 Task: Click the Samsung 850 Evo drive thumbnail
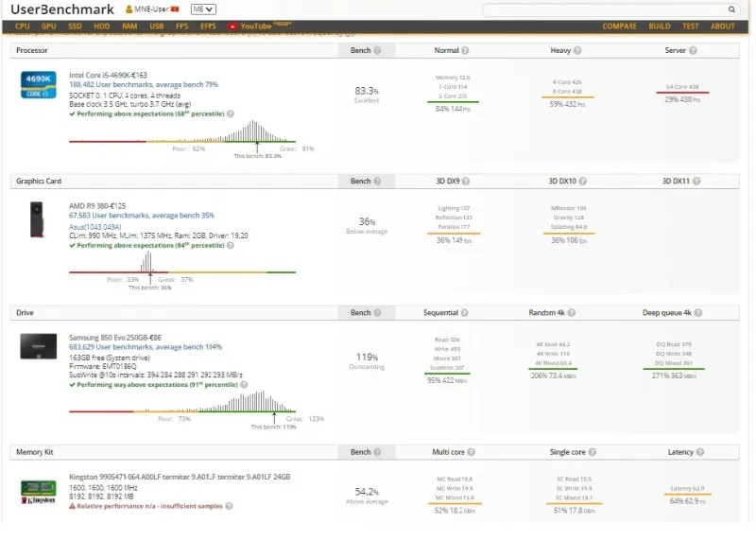pyautogui.click(x=38, y=346)
